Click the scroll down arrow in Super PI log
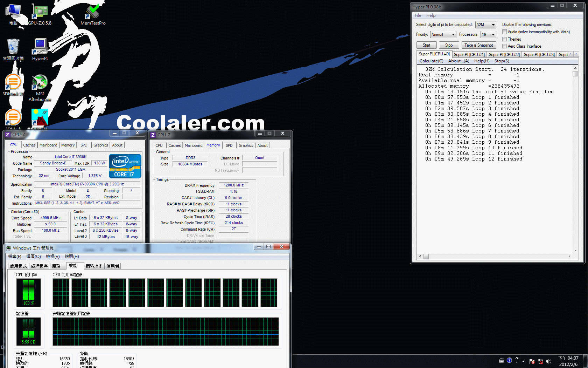 (575, 251)
